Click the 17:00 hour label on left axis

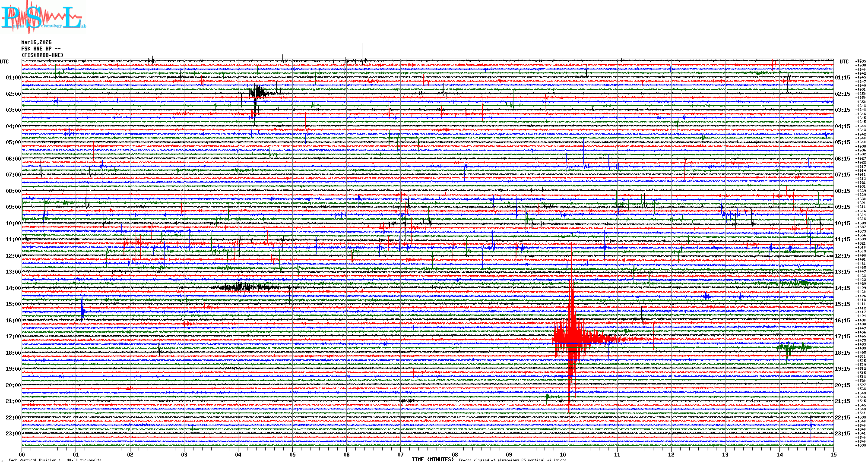click(x=13, y=337)
